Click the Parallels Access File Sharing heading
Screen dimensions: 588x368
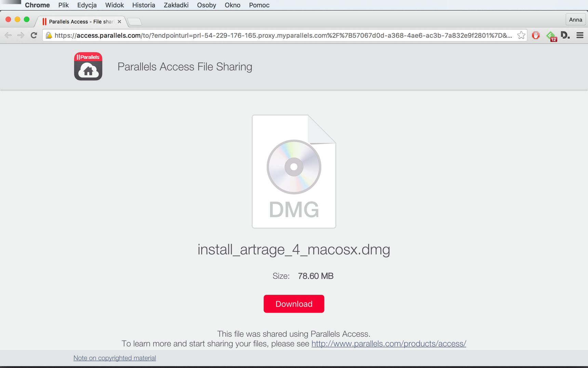(185, 67)
